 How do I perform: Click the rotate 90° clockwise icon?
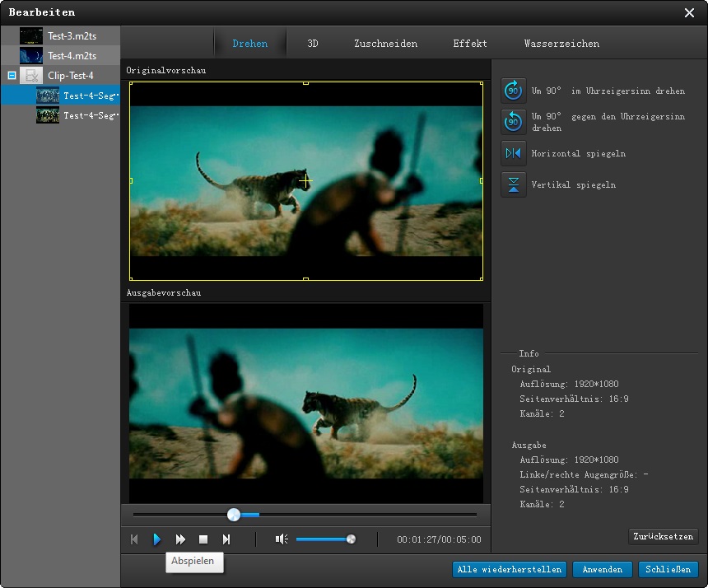[514, 91]
